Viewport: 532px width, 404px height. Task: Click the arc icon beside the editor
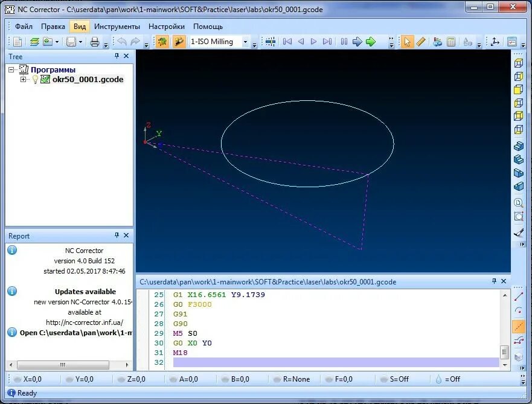pyautogui.click(x=519, y=310)
